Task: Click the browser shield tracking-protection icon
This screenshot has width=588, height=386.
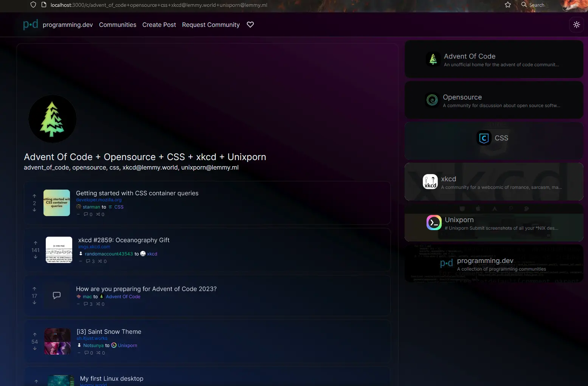Action: pyautogui.click(x=33, y=5)
